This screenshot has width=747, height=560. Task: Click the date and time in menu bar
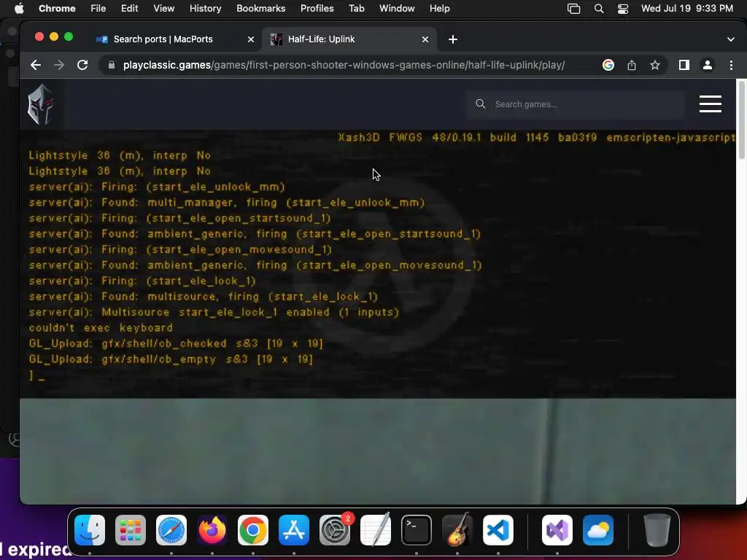coord(687,9)
